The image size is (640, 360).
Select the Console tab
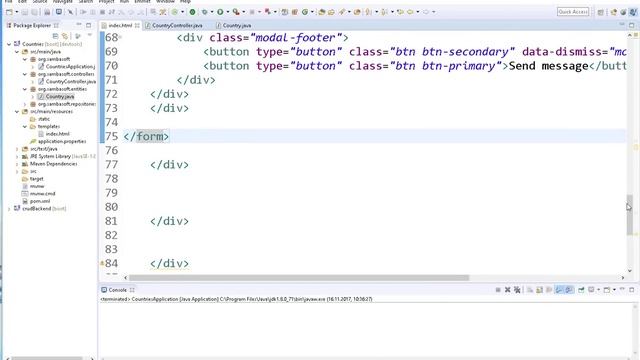(118, 290)
